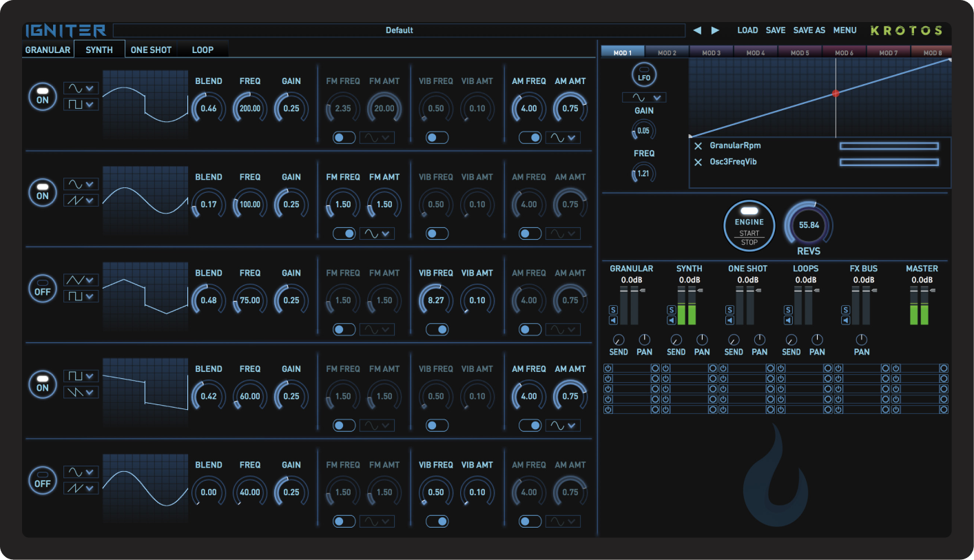The image size is (974, 560).
Task: Solo the ONE SHOT mixer channel
Action: click(x=729, y=311)
